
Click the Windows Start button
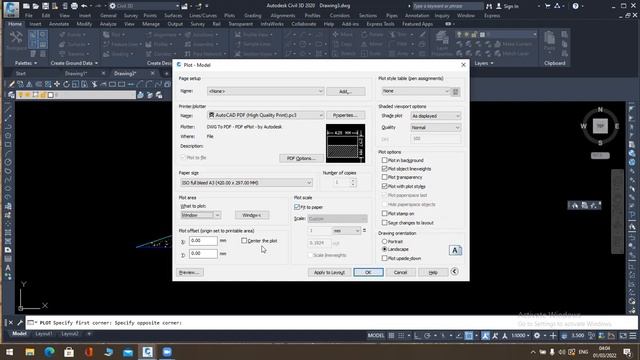[x=9, y=352]
